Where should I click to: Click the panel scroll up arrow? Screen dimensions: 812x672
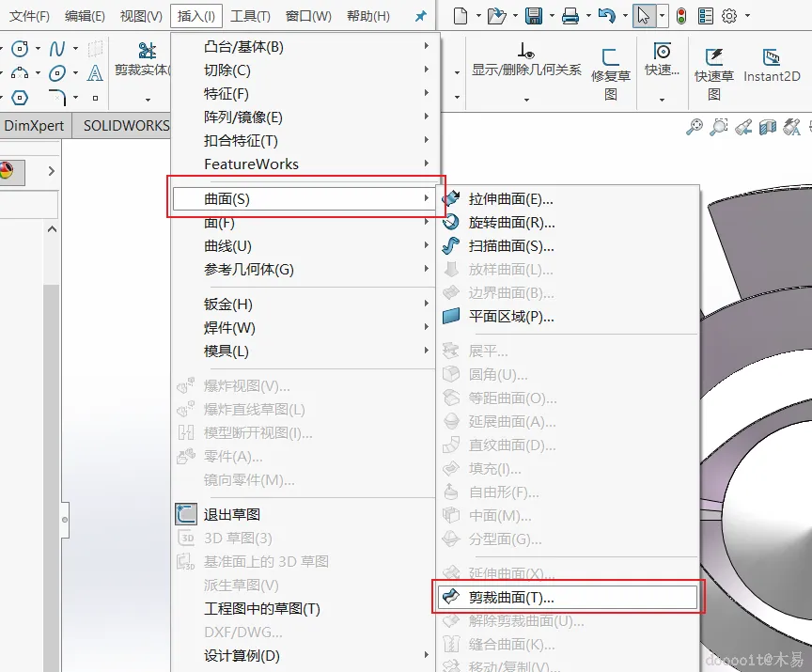[x=52, y=228]
